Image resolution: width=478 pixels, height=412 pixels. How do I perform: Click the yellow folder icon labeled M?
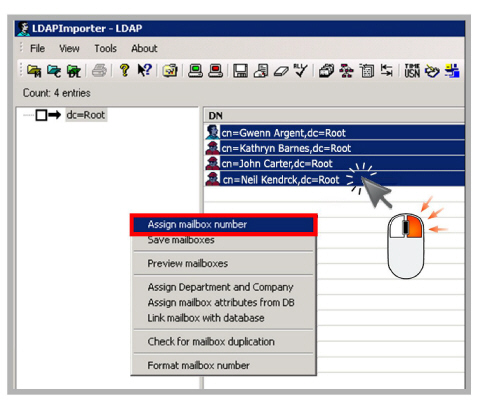pos(34,71)
